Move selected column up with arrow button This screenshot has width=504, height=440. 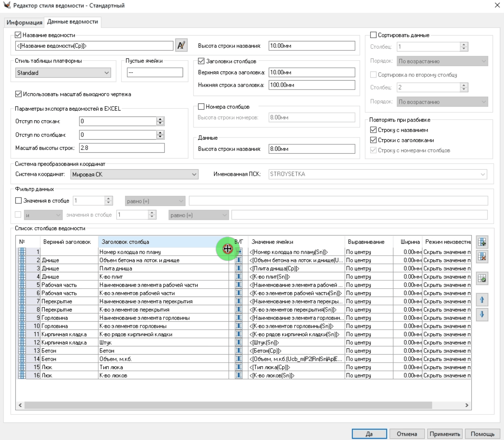point(482,300)
